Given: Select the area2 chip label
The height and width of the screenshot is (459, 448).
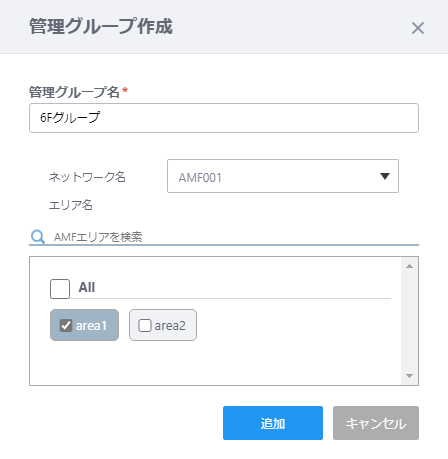Looking at the screenshot, I should [x=170, y=326].
